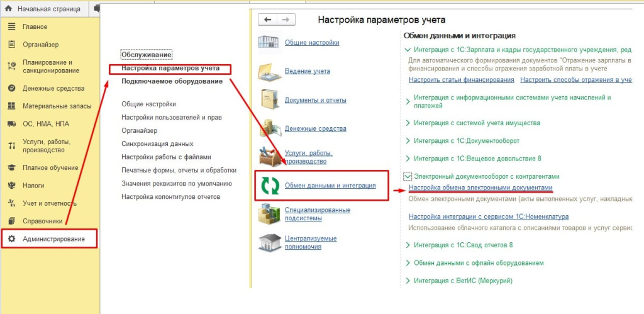The width and height of the screenshot is (644, 314).
Task: Expand Интеграция с ВетИС (Меркурий) section
Action: point(408,281)
